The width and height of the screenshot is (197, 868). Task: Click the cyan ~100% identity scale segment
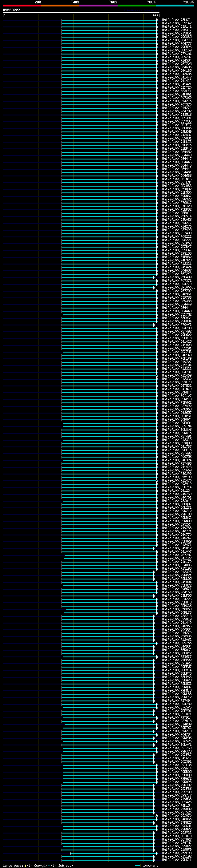point(175,6)
